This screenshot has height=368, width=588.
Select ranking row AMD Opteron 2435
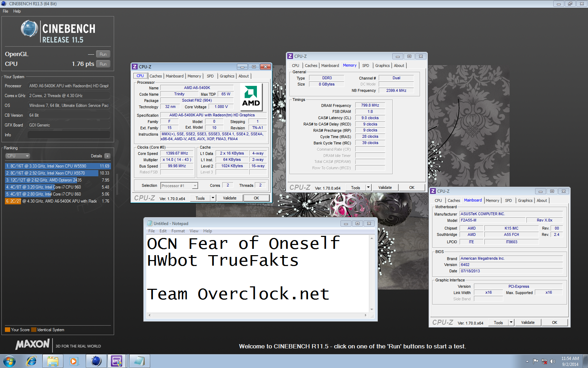tap(57, 180)
